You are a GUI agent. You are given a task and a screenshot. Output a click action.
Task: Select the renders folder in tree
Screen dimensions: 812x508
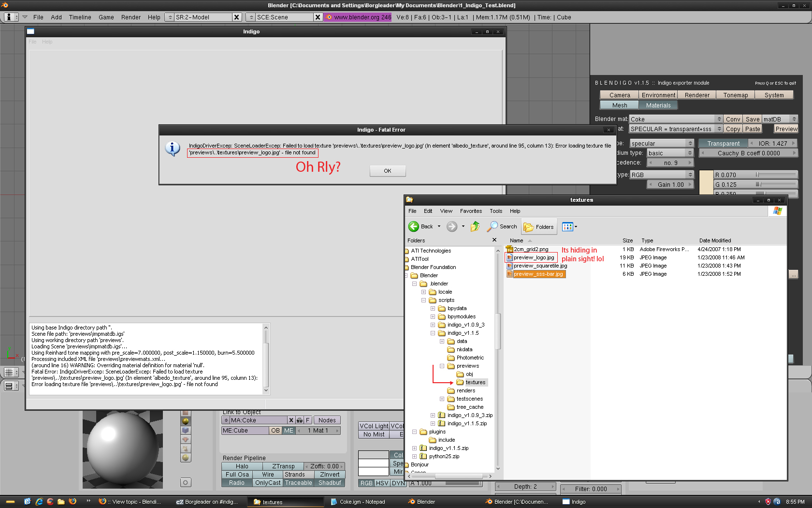465,390
